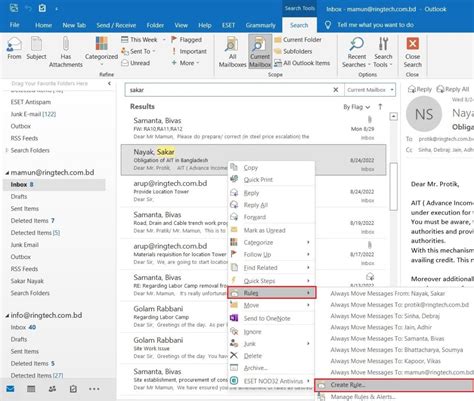Open the Mail view icon
Image resolution: width=474 pixels, height=401 pixels.
click(10, 389)
